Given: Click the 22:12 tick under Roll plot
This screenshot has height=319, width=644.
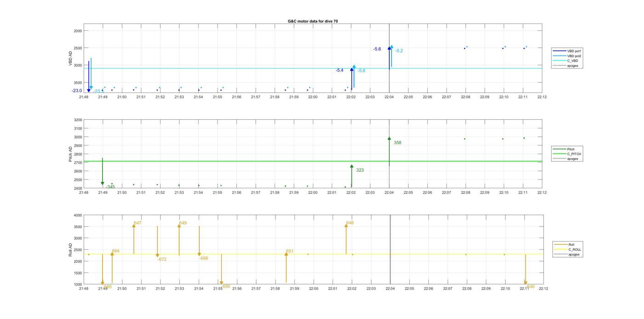Looking at the screenshot, I should (x=543, y=289).
